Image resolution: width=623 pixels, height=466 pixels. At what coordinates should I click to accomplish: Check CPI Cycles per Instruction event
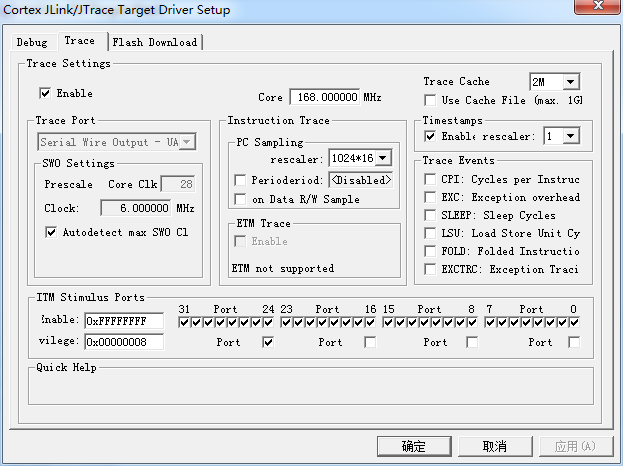(x=430, y=179)
